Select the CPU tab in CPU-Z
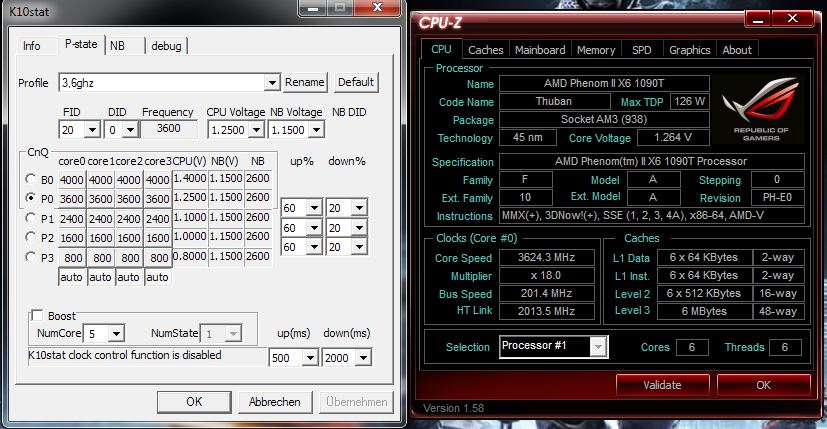827x429 pixels. 441,49
